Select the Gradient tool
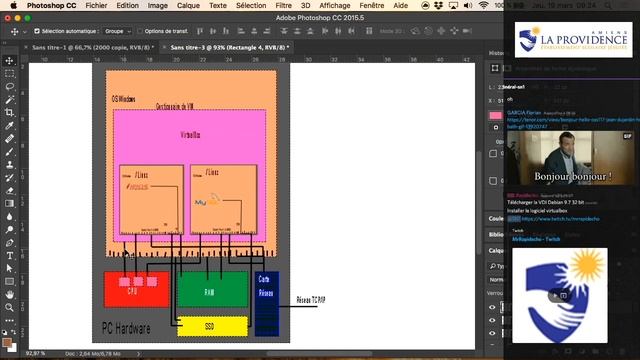The height and width of the screenshot is (360, 640). [9, 203]
